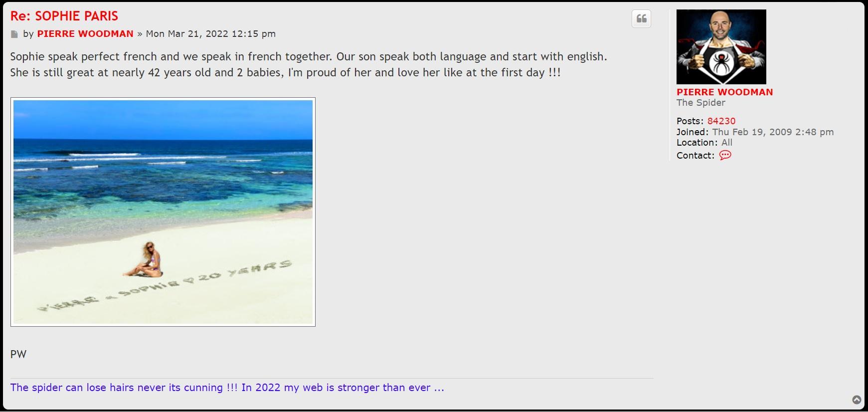
Task: Open the post title Re: SOPHIE PARIS
Action: click(x=64, y=16)
